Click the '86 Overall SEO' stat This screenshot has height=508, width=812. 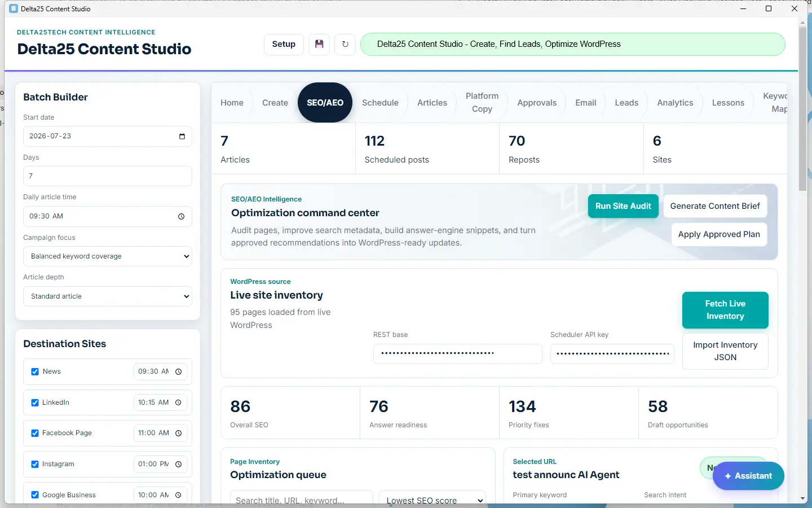coord(290,413)
